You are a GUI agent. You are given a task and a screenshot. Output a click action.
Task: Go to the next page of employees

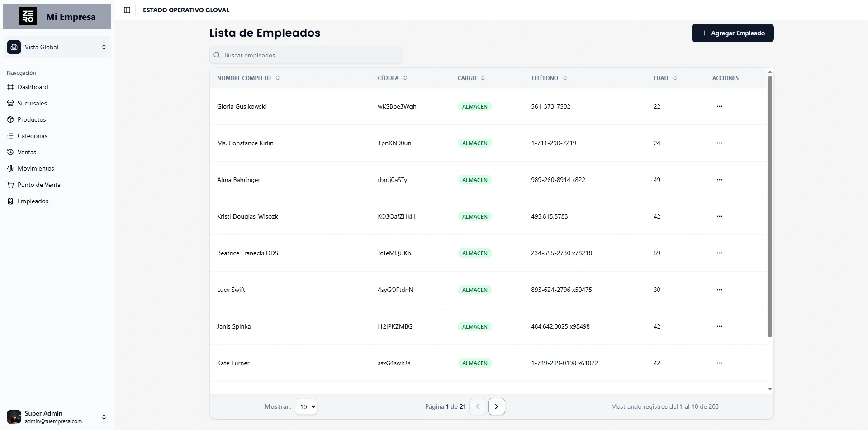pos(496,406)
